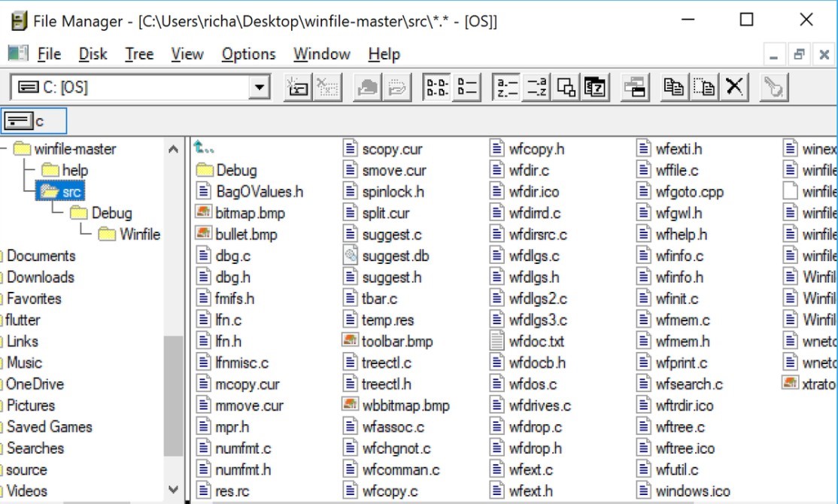This screenshot has height=504, width=838.
Task: Select the file wfsearch.c
Action: [x=680, y=384]
